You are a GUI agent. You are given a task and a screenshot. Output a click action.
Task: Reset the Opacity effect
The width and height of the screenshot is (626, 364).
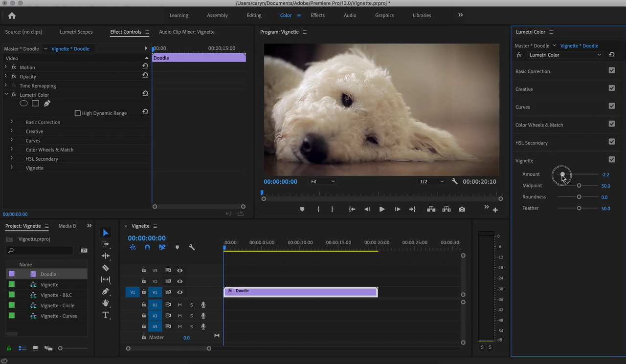[145, 75]
